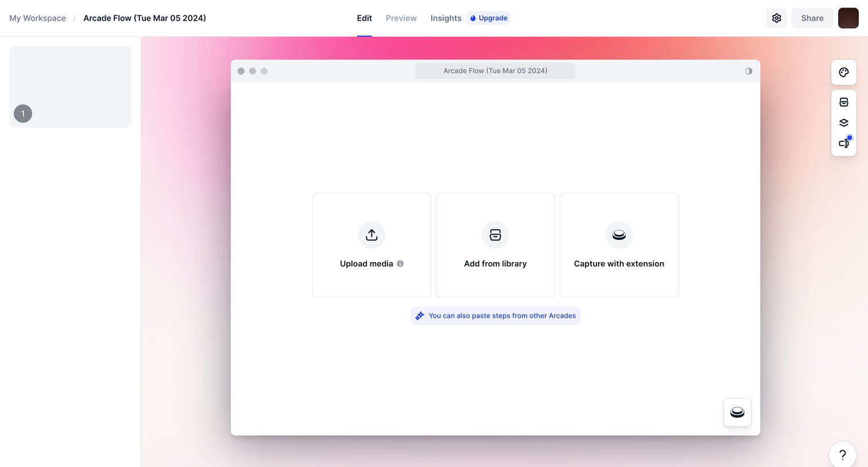The height and width of the screenshot is (467, 868).
Task: Click the floating Arcade capture button
Action: click(x=737, y=412)
